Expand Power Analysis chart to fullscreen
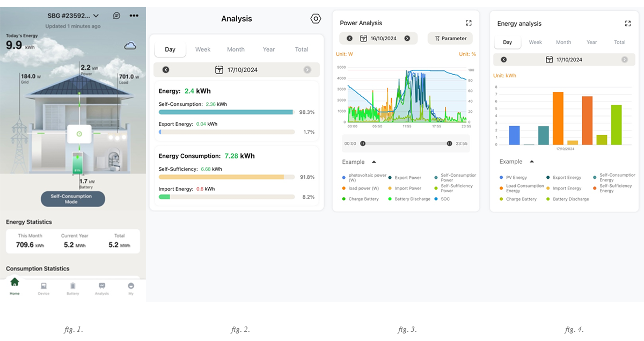The height and width of the screenshot is (341, 644). pos(469,23)
